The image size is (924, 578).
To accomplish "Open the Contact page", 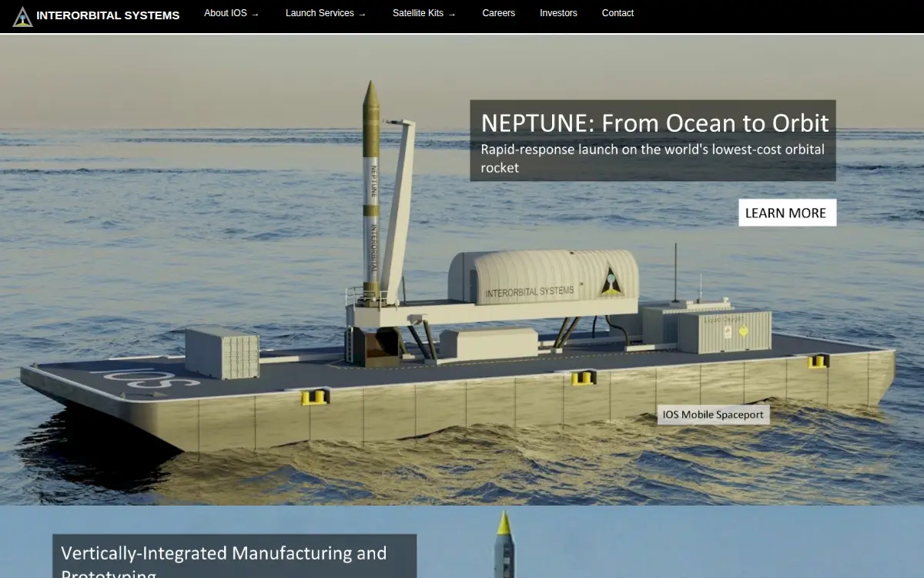I will [x=618, y=13].
